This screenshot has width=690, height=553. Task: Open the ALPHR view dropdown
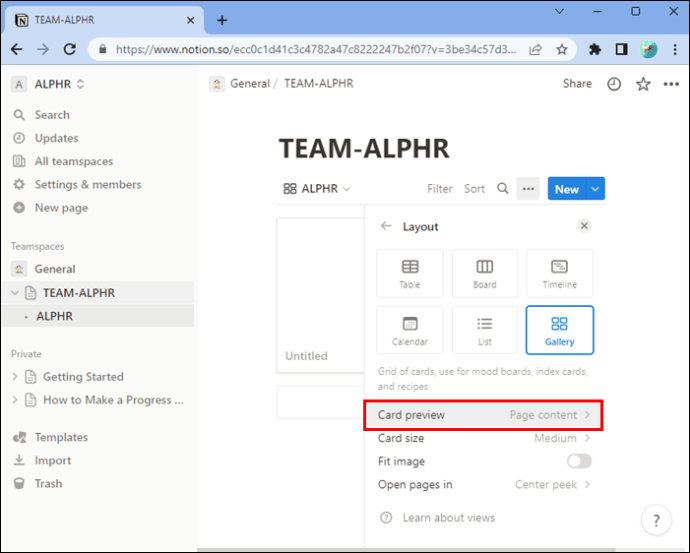click(317, 189)
